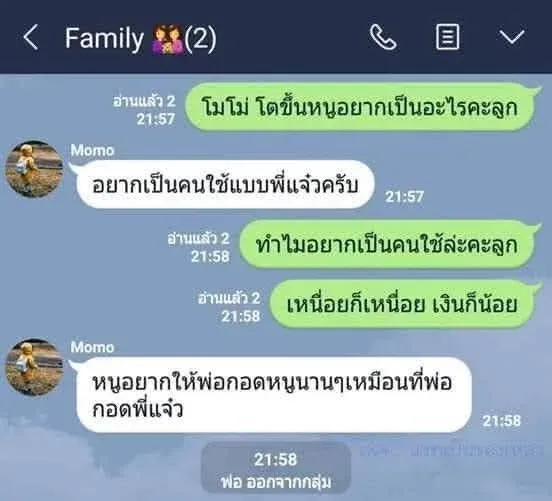Start a voice call with phone icon

383,37
